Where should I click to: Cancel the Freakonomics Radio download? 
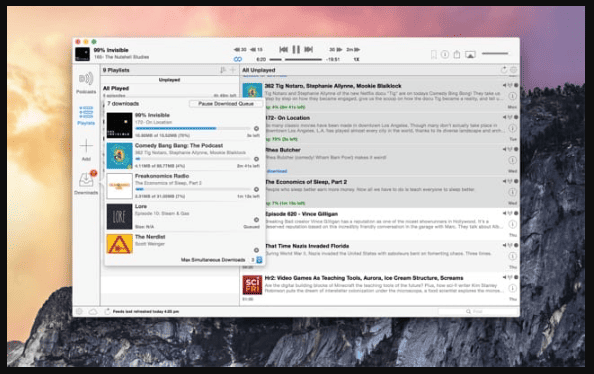(256, 189)
